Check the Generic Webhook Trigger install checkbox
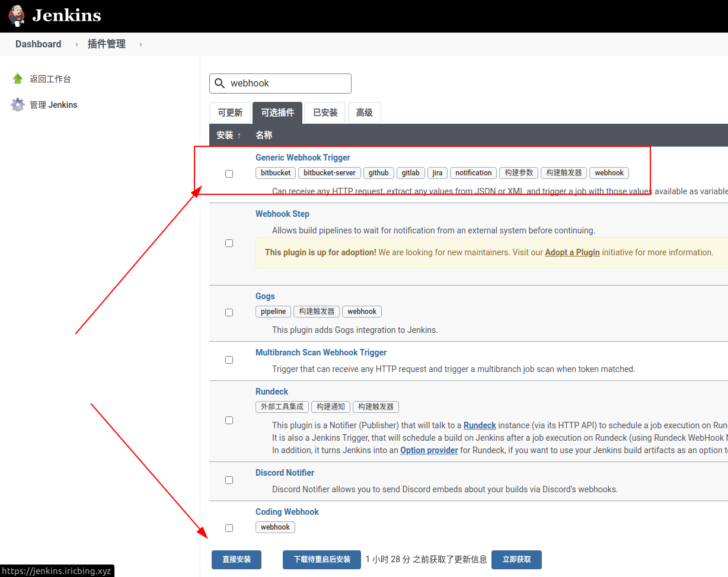 pyautogui.click(x=229, y=174)
